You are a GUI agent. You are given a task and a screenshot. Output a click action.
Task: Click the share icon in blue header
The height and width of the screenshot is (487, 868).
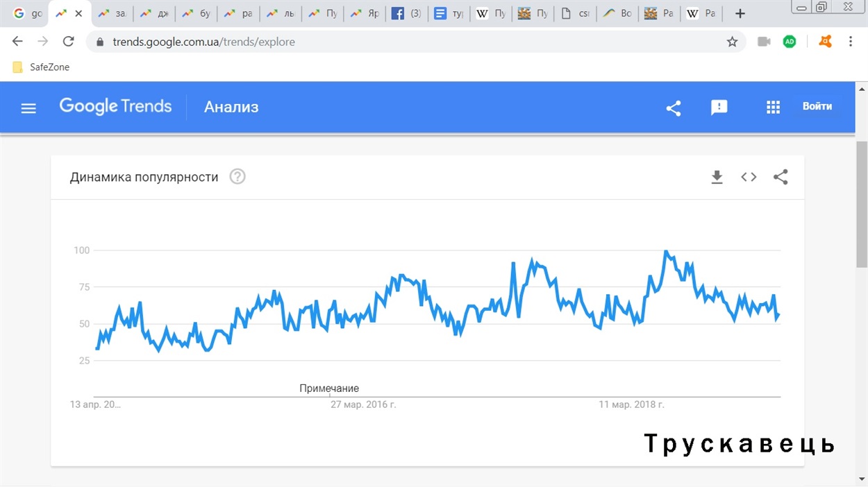point(673,108)
